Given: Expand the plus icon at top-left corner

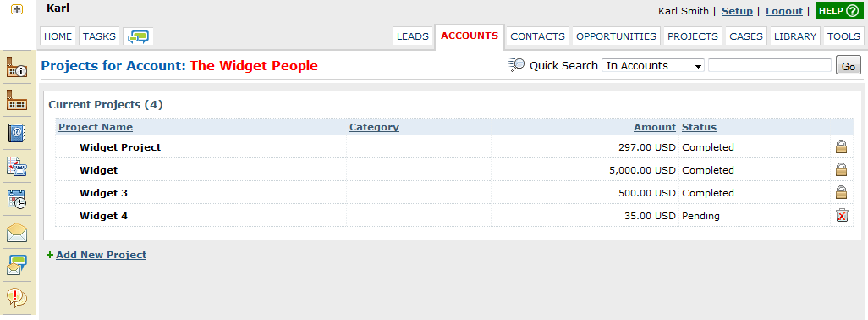Looking at the screenshot, I should point(17,9).
